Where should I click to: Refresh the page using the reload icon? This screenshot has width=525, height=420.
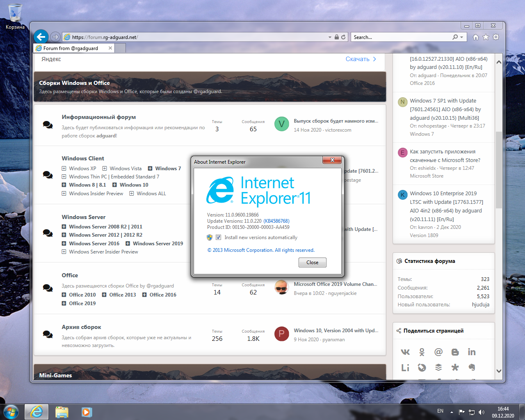tap(343, 37)
